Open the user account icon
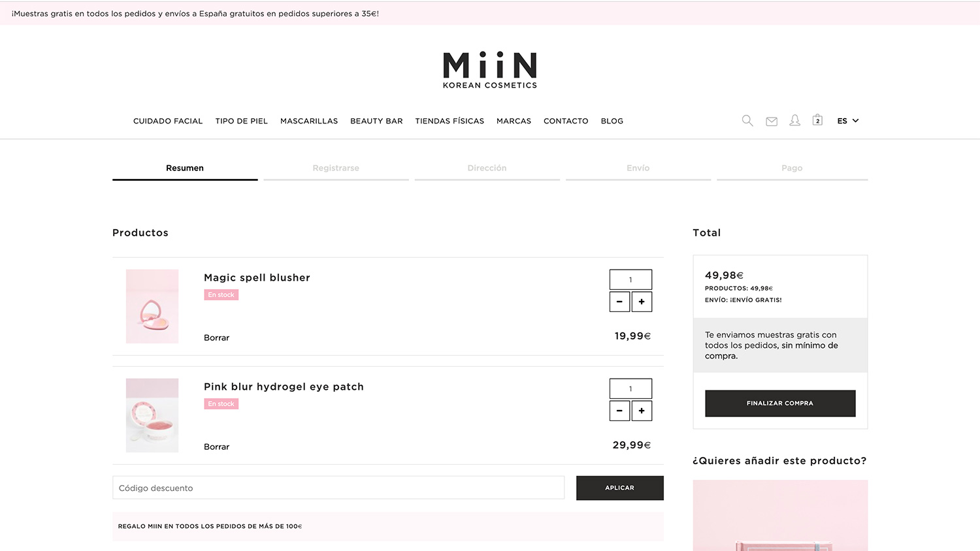The image size is (980, 551). pyautogui.click(x=794, y=121)
